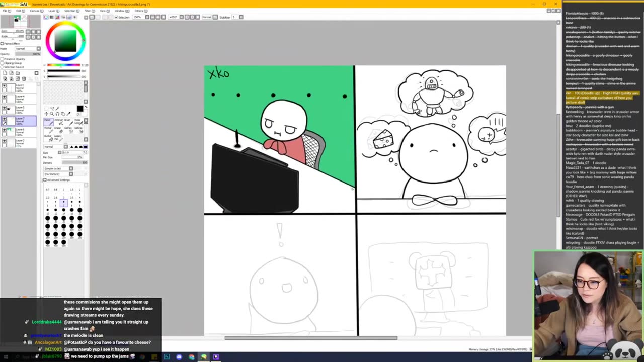The width and height of the screenshot is (644, 362).
Task: Open the Filter menu
Action: 89,11
